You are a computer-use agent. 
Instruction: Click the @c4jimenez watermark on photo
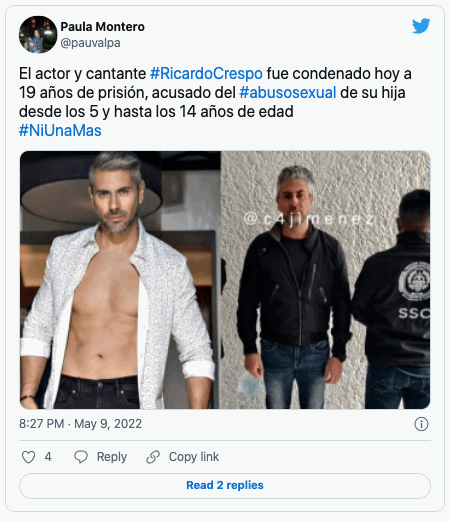309,219
